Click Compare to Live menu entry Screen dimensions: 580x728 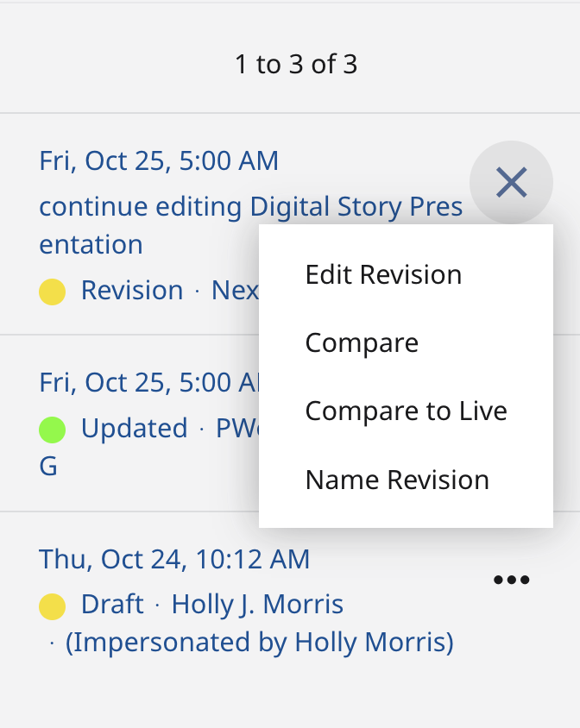406,411
